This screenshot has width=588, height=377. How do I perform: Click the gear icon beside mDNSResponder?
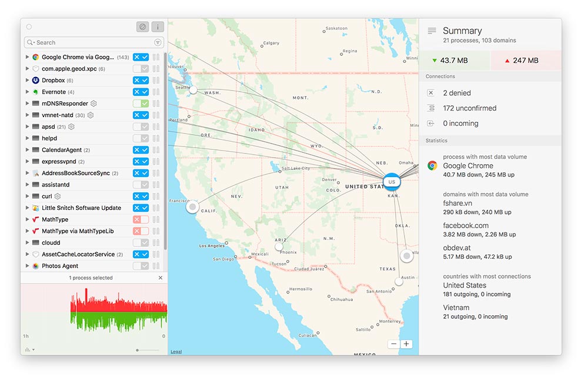pos(93,104)
